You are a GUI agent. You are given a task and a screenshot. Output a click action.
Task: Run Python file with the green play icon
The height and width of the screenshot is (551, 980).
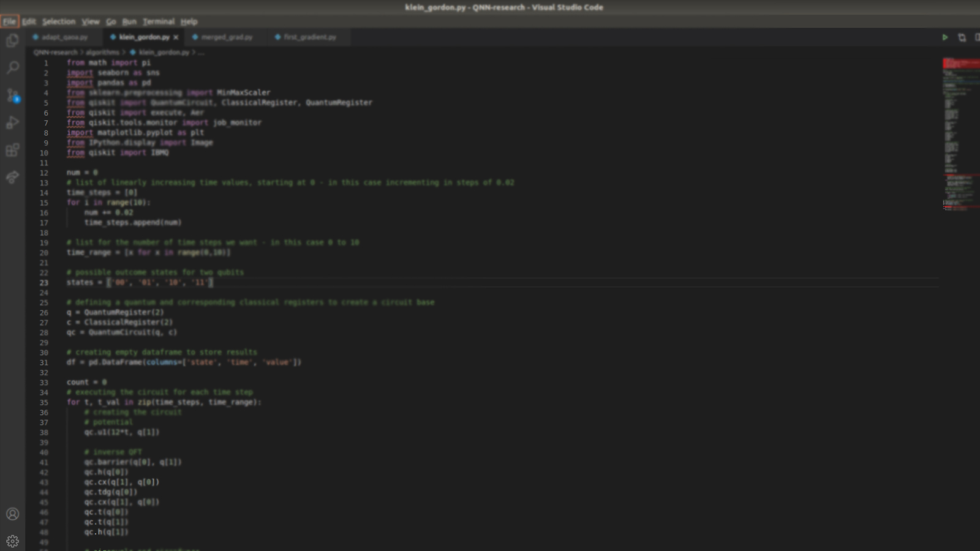coord(945,37)
